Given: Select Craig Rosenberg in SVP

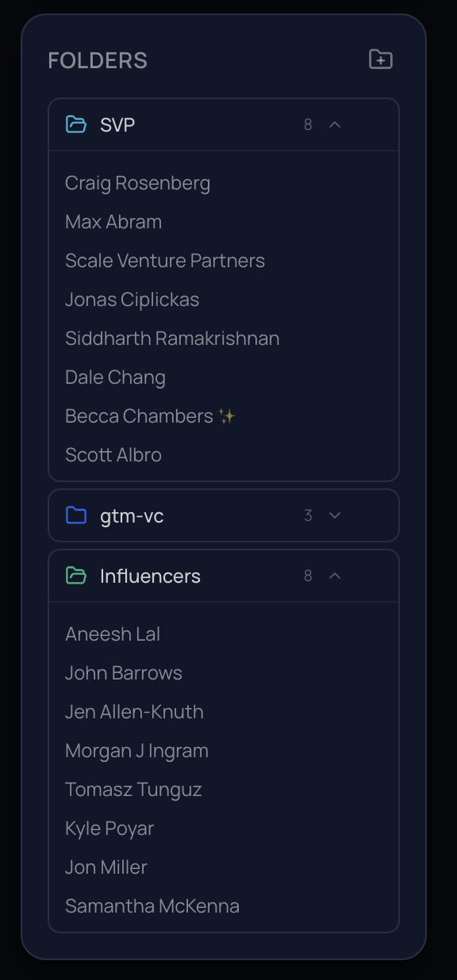Looking at the screenshot, I should pos(137,183).
